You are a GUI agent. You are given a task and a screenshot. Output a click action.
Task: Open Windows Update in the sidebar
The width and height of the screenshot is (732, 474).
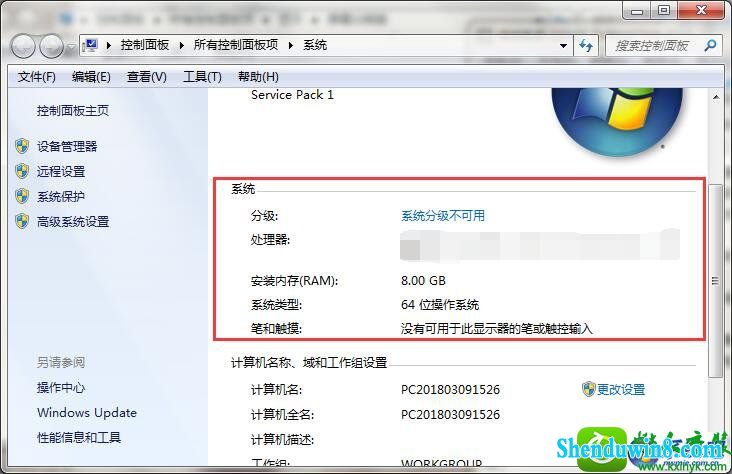87,413
